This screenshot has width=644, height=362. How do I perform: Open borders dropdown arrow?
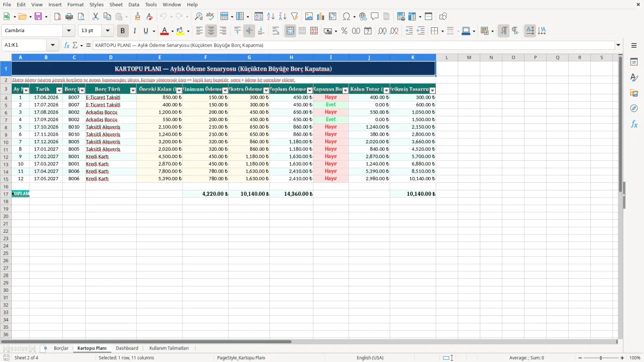pyautogui.click(x=442, y=31)
